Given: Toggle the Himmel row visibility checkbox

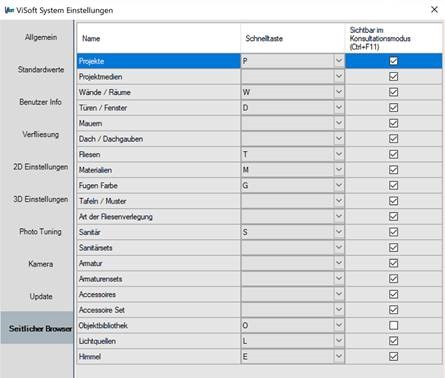Looking at the screenshot, I should (393, 356).
